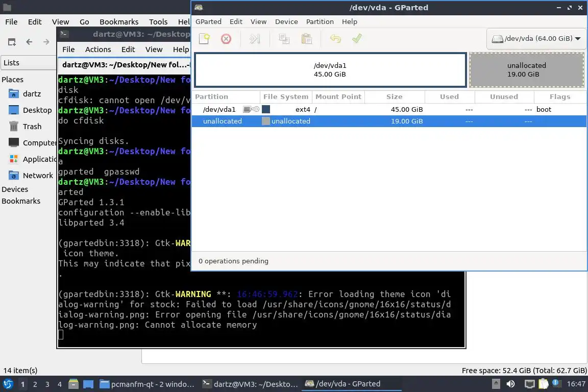Open GParted's View menu
The width and height of the screenshot is (588, 392).
[258, 22]
